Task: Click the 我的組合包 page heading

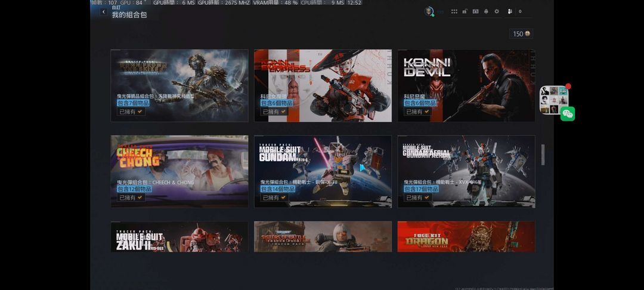Action: pyautogui.click(x=129, y=15)
